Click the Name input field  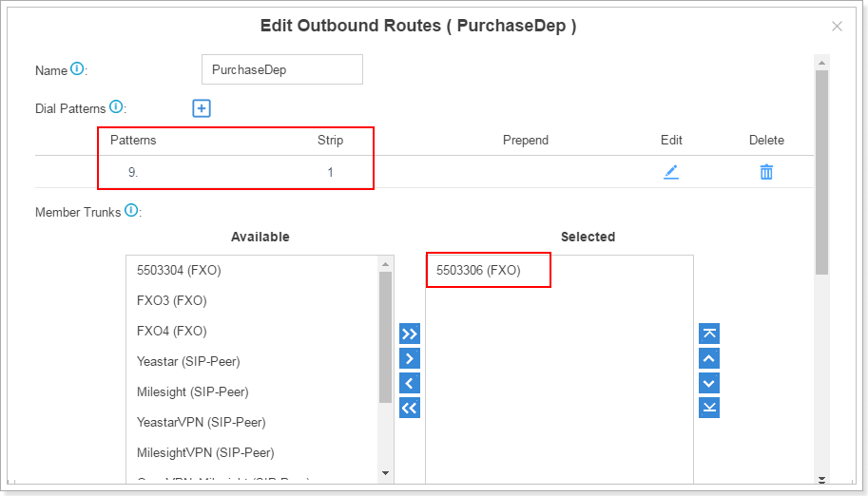click(x=282, y=70)
